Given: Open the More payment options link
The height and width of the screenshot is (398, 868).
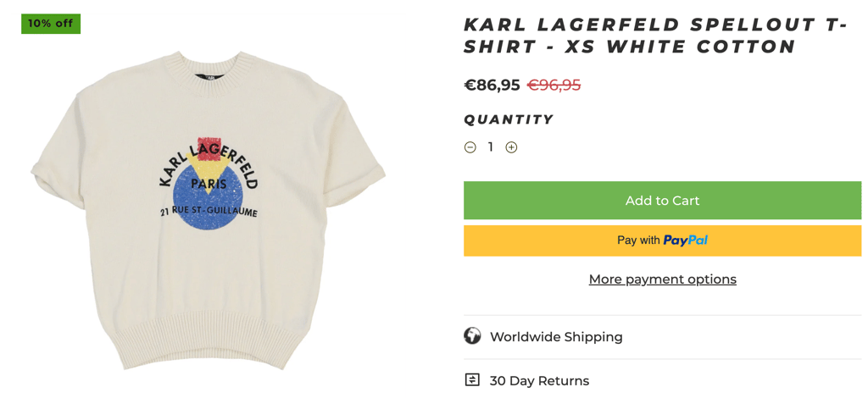Looking at the screenshot, I should pyautogui.click(x=662, y=279).
